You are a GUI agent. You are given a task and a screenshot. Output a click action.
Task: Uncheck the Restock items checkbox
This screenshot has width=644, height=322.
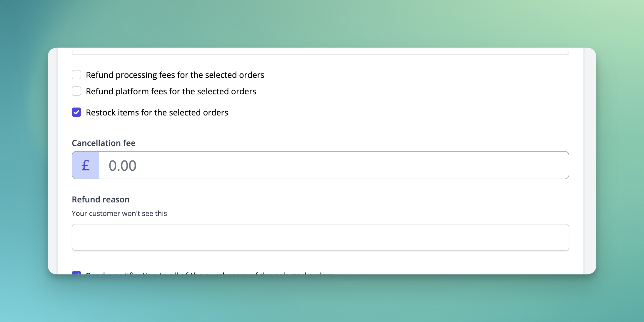click(x=76, y=113)
